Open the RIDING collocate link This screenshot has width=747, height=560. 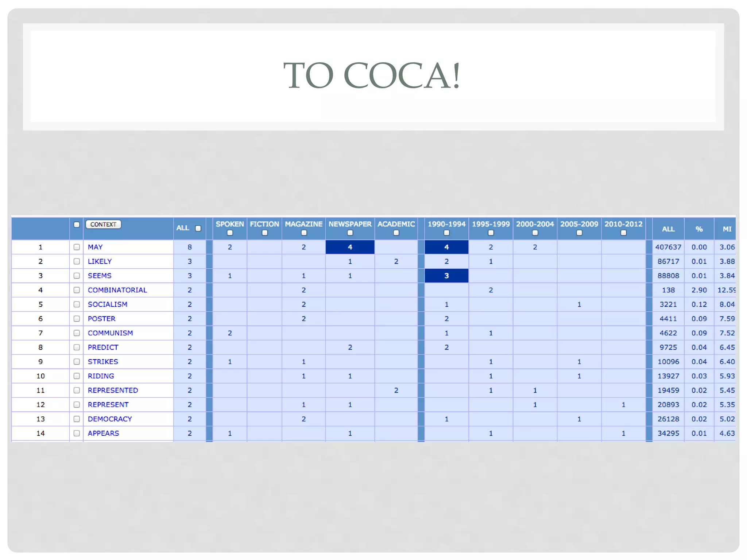point(101,376)
